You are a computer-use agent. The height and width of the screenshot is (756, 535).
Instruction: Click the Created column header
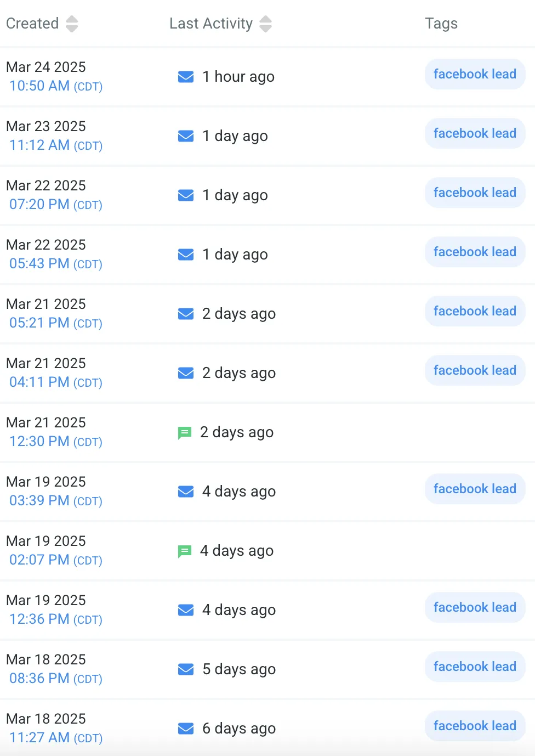[32, 24]
